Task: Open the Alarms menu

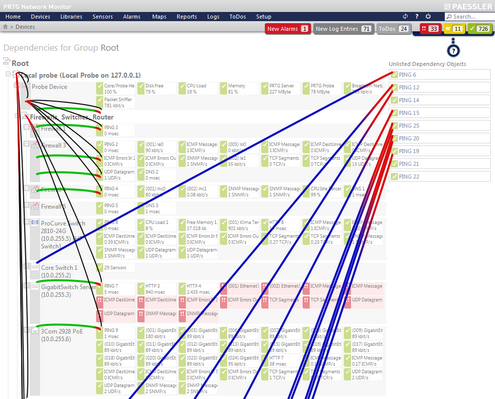Action: tap(132, 17)
